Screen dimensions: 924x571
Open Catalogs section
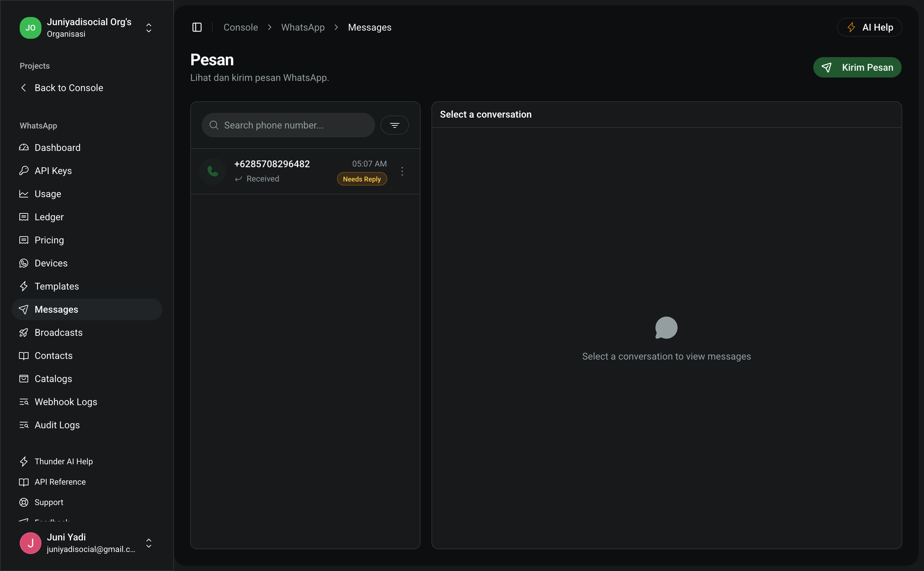coord(87,379)
